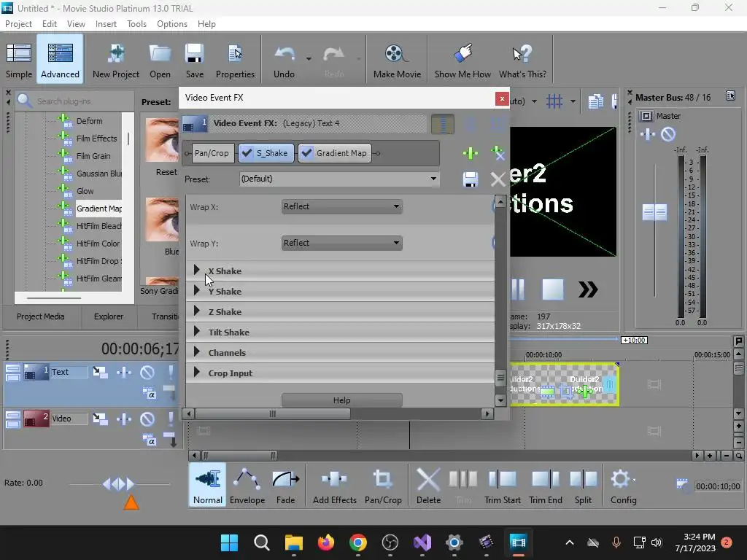Click Make Movie
This screenshot has width=747, height=560.
pos(397,60)
